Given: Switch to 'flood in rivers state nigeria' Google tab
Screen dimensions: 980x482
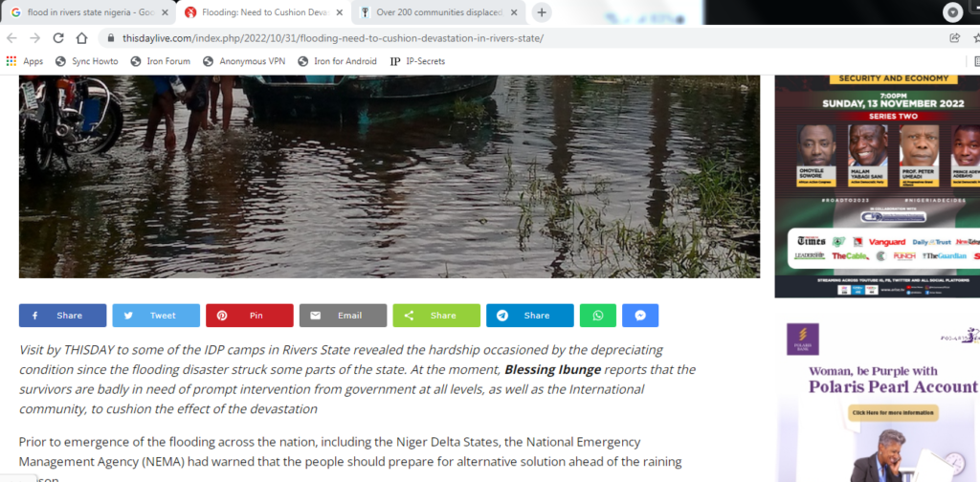Looking at the screenshot, I should 89,12.
